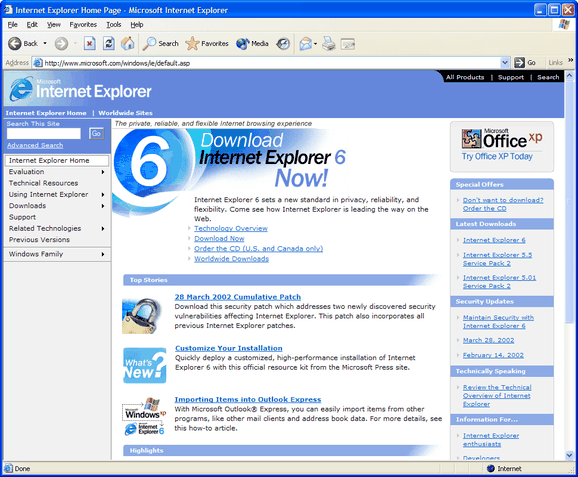578x477 pixels.
Task: Open the address bar dropdown
Action: tap(505, 63)
